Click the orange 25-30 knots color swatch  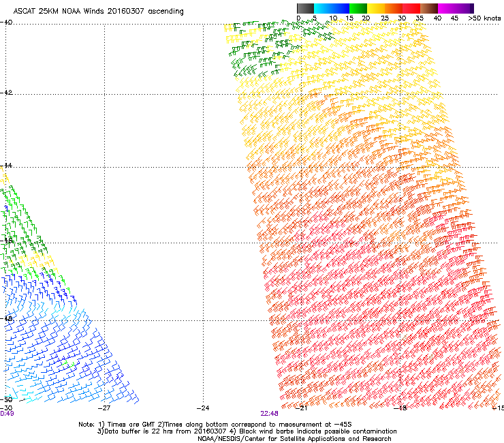point(394,8)
